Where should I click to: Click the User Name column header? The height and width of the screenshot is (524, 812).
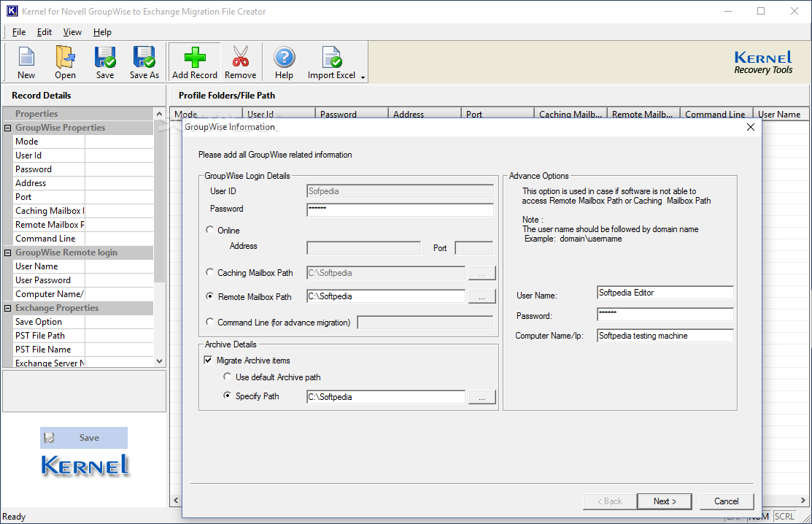point(781,114)
